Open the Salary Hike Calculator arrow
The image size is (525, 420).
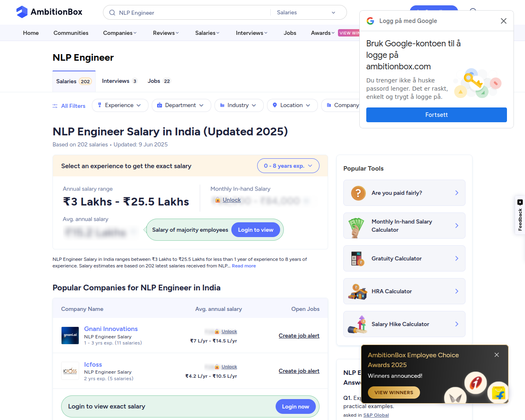pos(457,324)
